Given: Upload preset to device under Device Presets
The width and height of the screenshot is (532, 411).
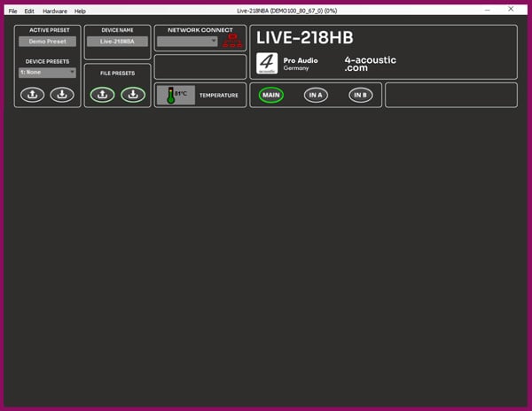Looking at the screenshot, I should point(32,95).
